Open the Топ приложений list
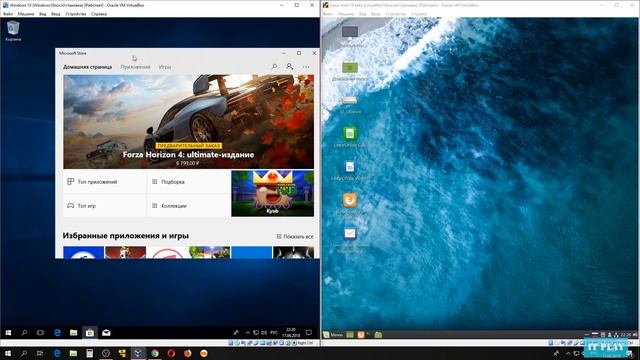Viewport: 640px width, 360px height. point(104,182)
